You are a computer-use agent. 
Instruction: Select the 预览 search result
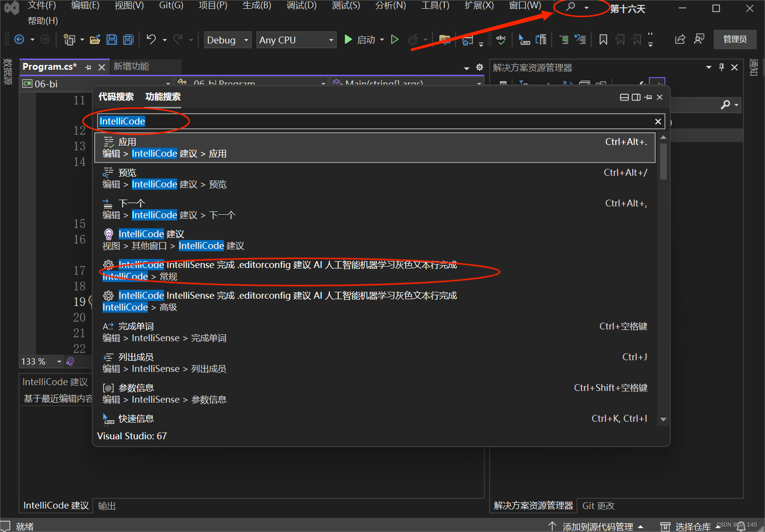pyautogui.click(x=375, y=179)
